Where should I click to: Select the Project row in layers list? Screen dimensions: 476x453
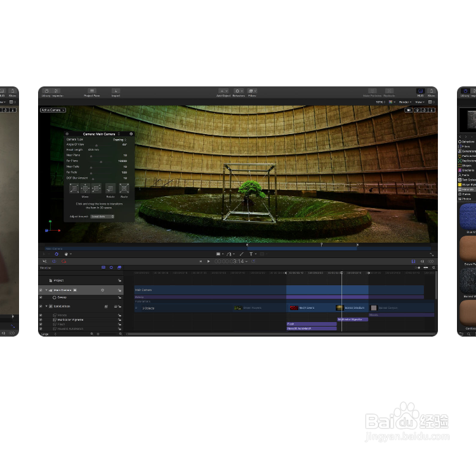[x=81, y=280]
